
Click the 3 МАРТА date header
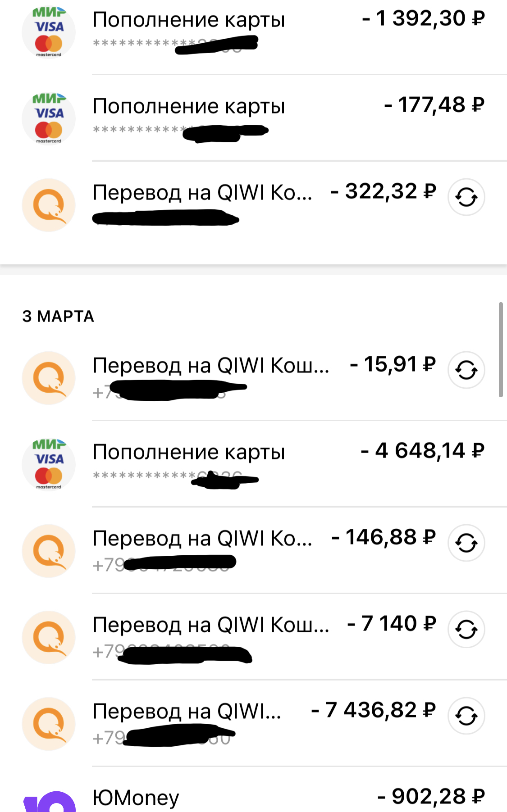pos(58,316)
